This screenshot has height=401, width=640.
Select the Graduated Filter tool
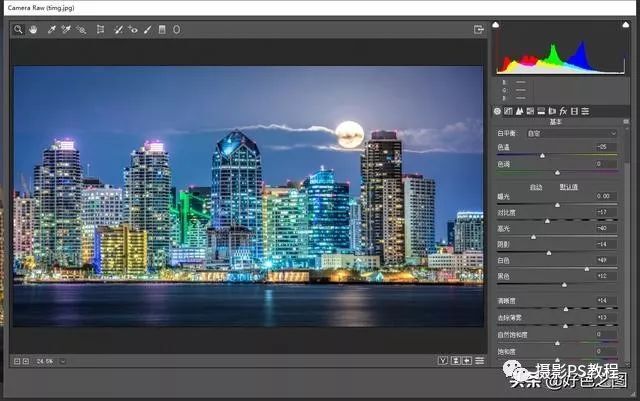click(x=162, y=30)
